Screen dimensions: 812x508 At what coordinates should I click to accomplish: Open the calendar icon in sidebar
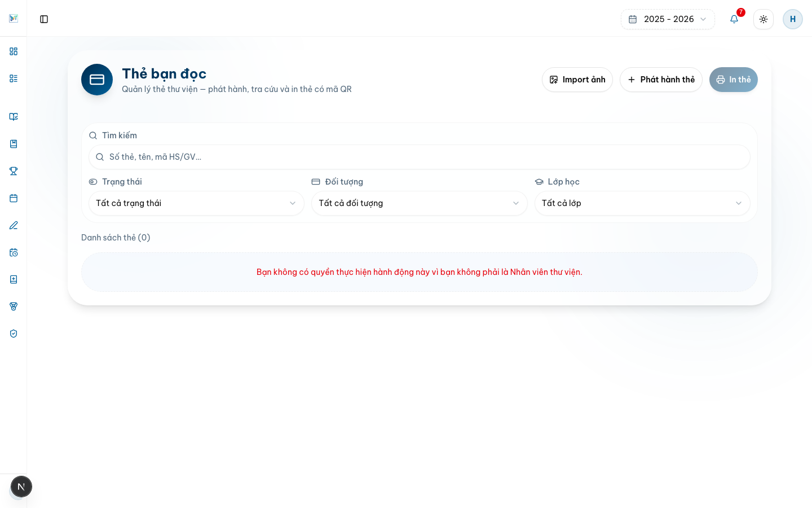pos(14,198)
